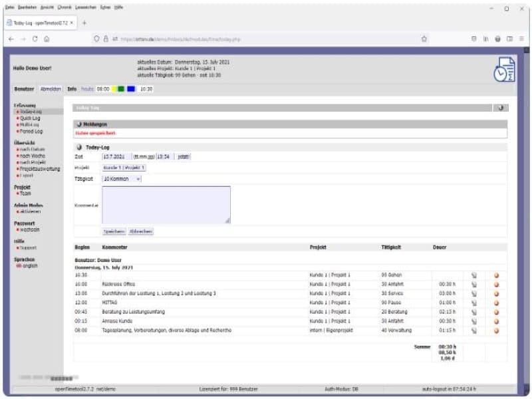Image resolution: width=532 pixels, height=399 pixels.
Task: Click the help icon at the right of the Today-Log title bar
Action: [x=501, y=108]
